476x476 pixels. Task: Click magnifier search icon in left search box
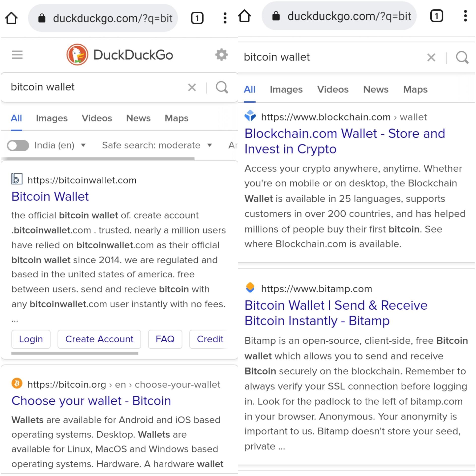tap(222, 87)
